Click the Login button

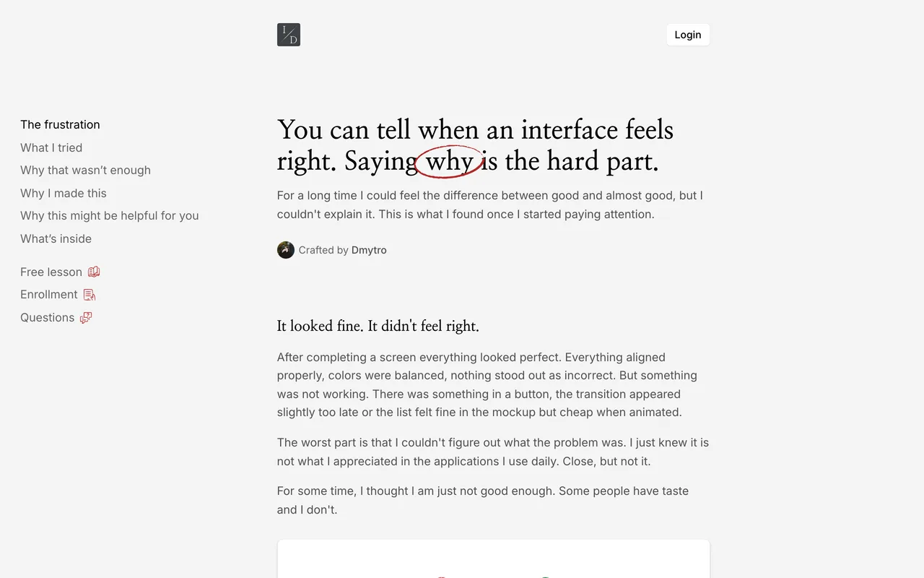688,35
